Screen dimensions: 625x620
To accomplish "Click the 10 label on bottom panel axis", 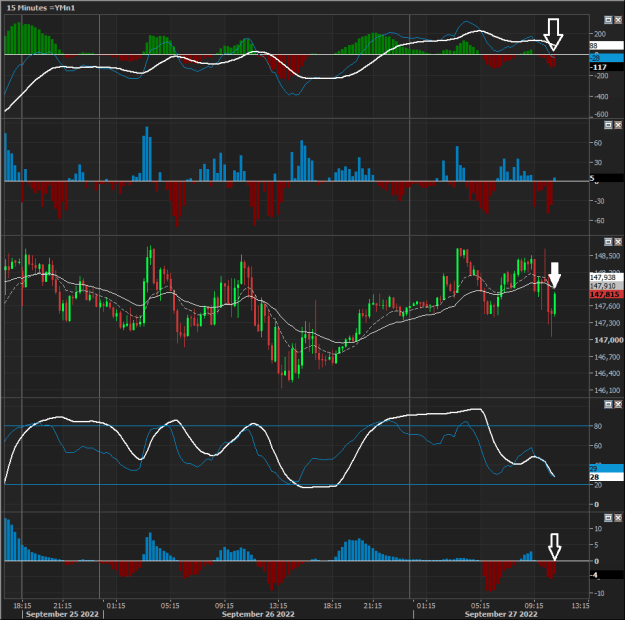I will pyautogui.click(x=597, y=529).
